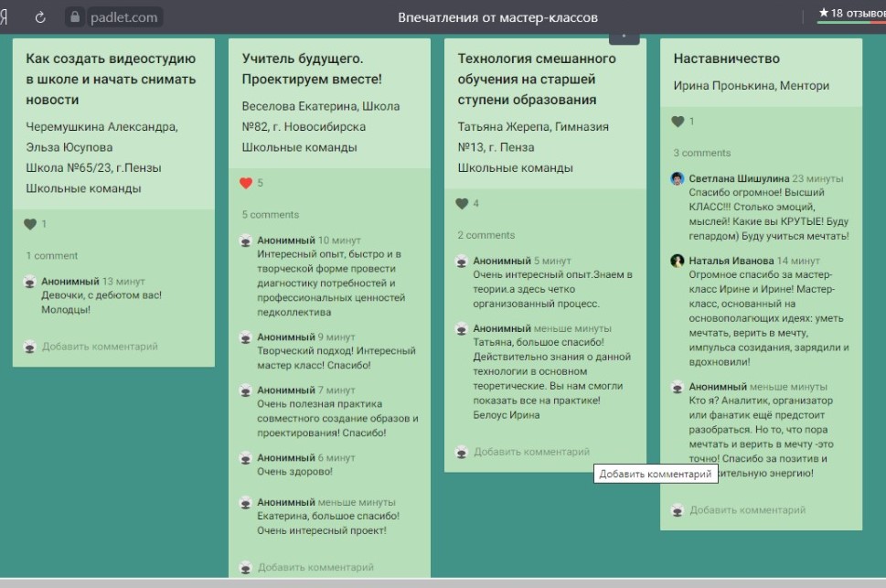Viewport: 886px width, 588px height.
Task: Toggle heart on Технология смешанного обучения post
Action: [462, 204]
